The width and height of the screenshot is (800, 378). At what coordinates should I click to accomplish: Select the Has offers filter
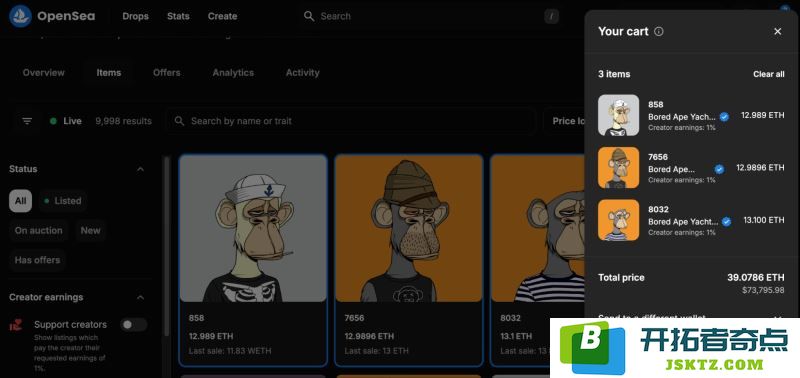coord(37,260)
